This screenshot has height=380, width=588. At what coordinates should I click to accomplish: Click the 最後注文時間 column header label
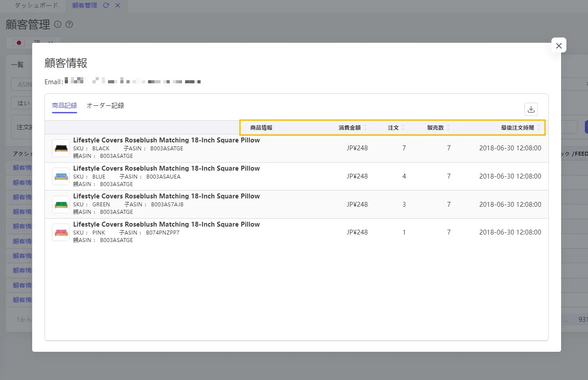(x=517, y=128)
